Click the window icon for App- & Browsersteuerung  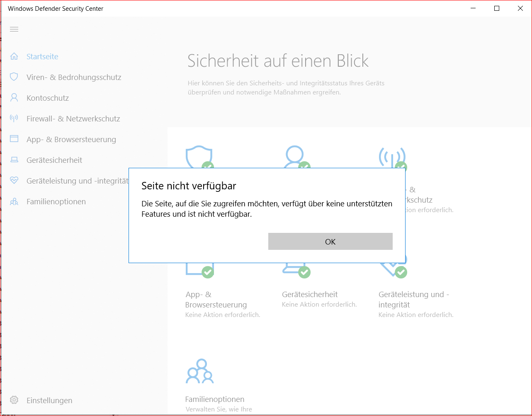(14, 139)
